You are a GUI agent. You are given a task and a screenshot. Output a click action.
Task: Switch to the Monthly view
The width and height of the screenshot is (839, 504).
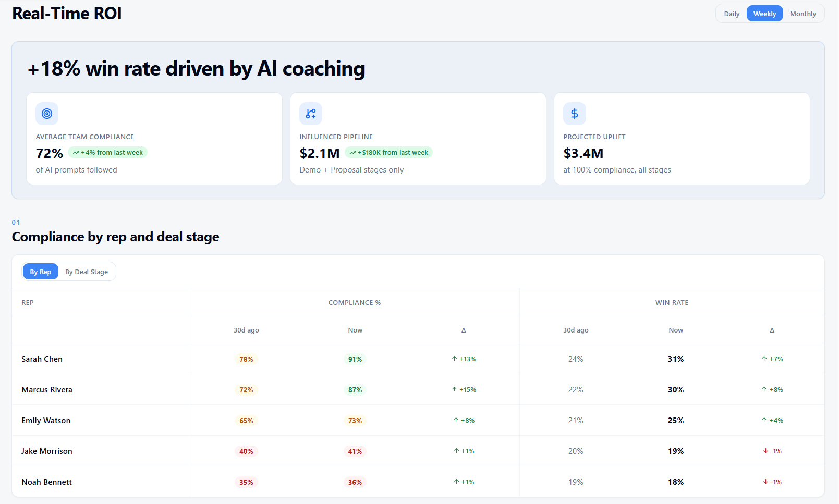(803, 14)
